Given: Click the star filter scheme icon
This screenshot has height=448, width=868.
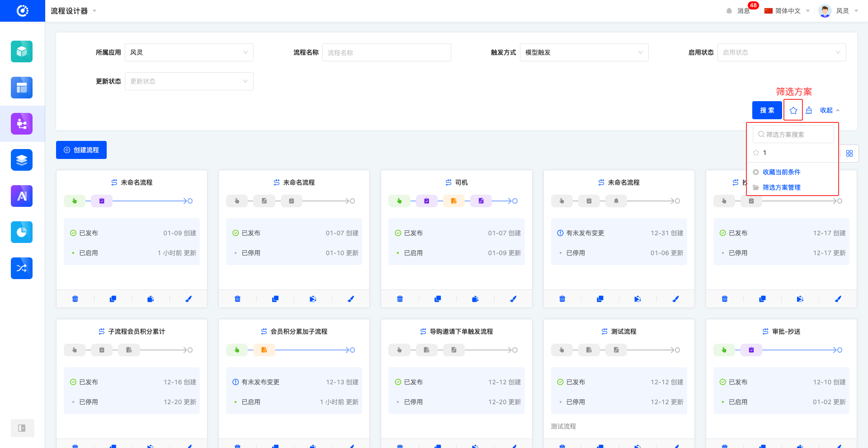Looking at the screenshot, I should click(x=793, y=110).
